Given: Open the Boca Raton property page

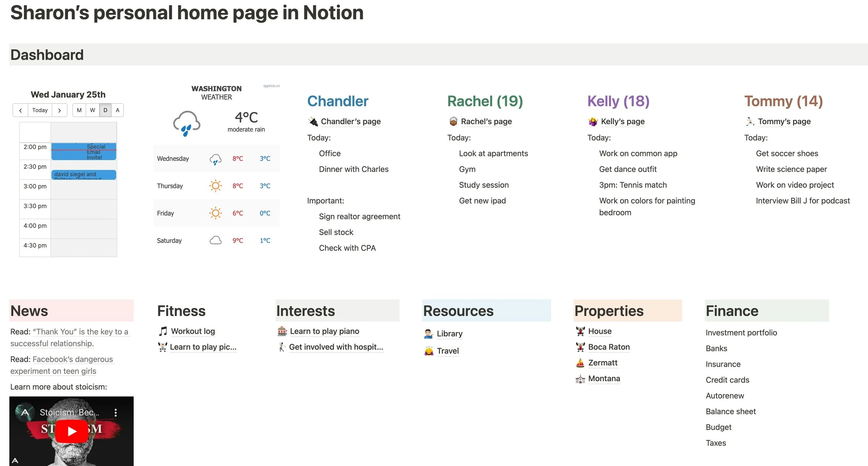Looking at the screenshot, I should coord(609,347).
